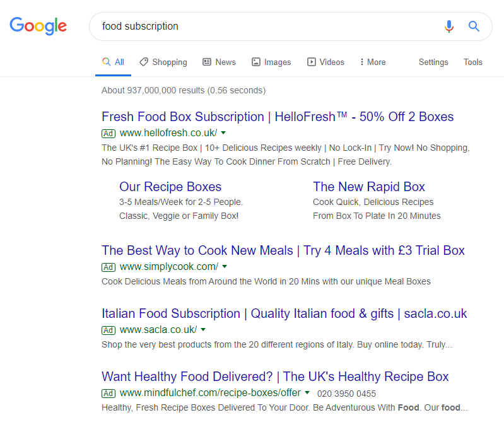Click the three-dot More icon

click(x=362, y=62)
